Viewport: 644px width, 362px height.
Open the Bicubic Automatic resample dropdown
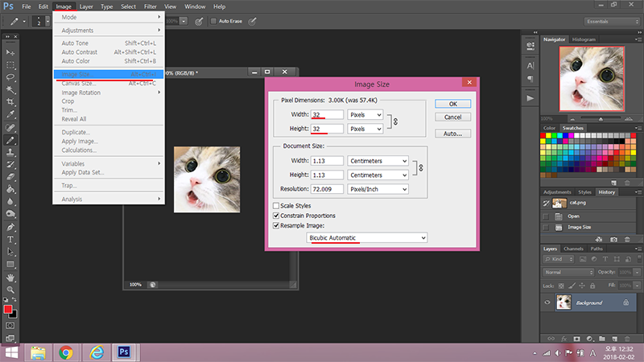(x=367, y=237)
